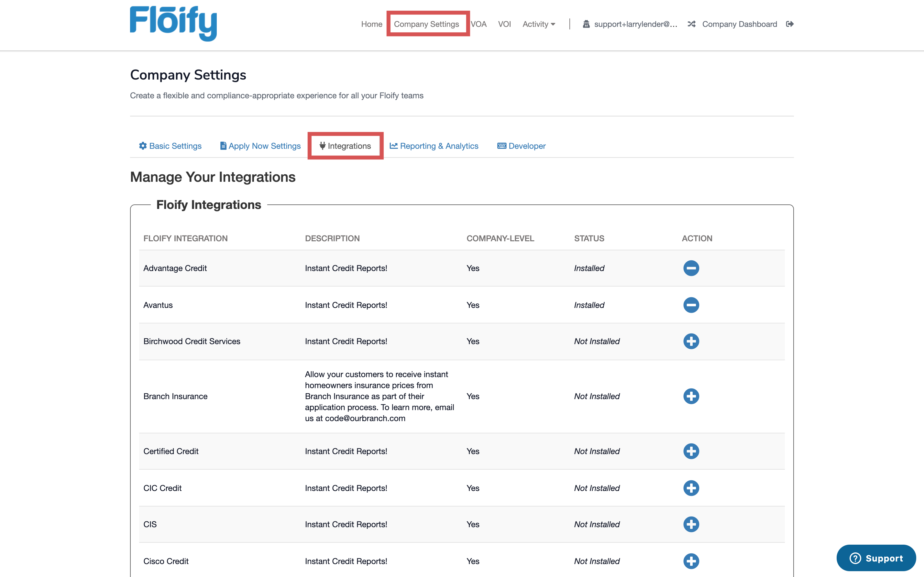Go to the Home page
Viewport: 924px width, 577px height.
coord(371,24)
